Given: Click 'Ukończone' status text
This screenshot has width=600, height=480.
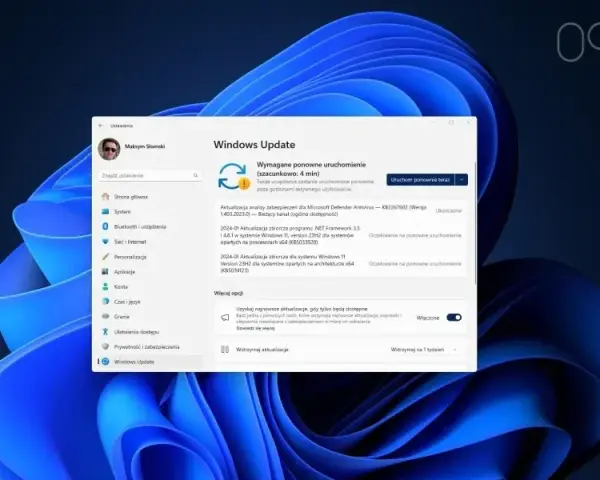Looking at the screenshot, I should coord(448,211).
